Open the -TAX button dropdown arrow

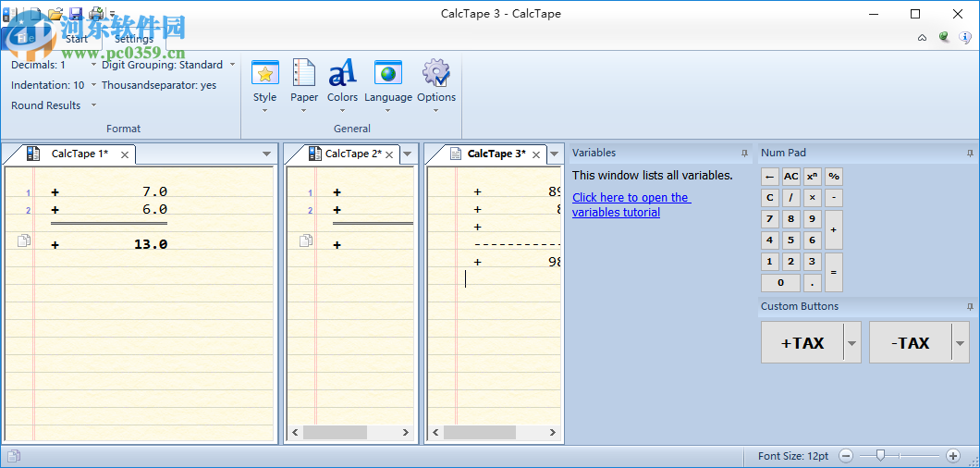[x=960, y=343]
